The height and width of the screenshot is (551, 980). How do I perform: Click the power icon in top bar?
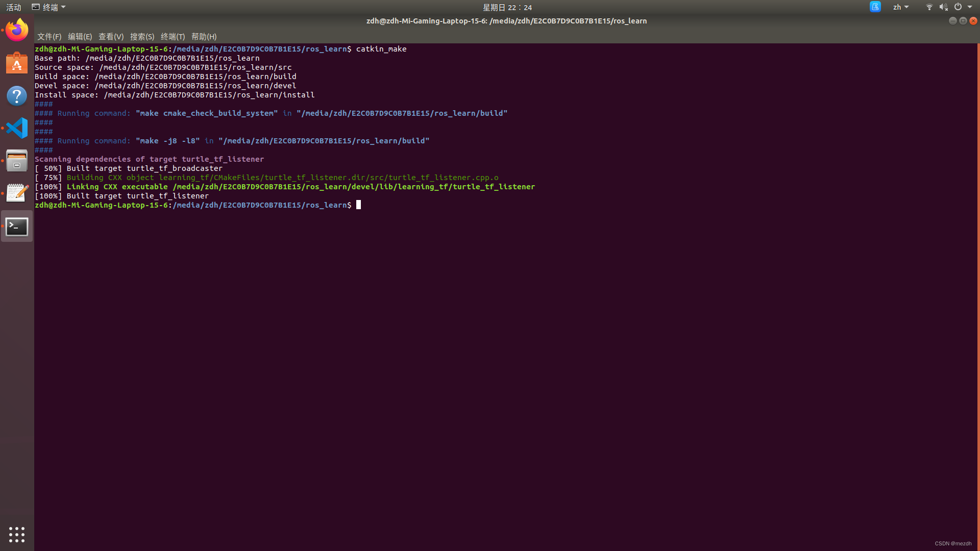click(958, 7)
